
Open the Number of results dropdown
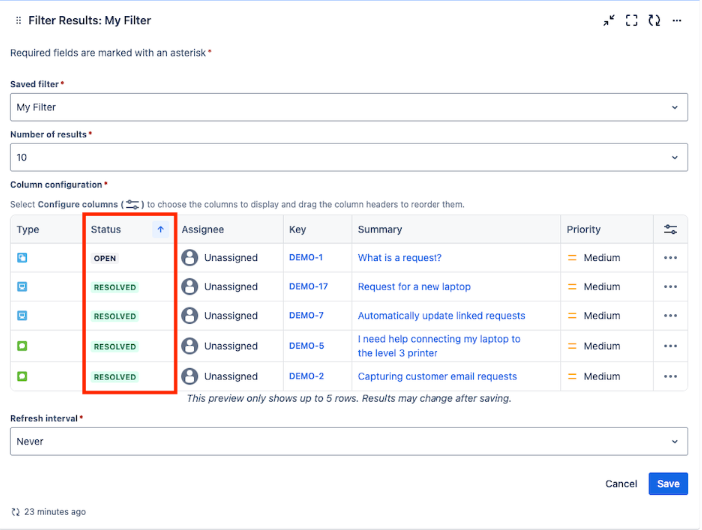pyautogui.click(x=349, y=158)
